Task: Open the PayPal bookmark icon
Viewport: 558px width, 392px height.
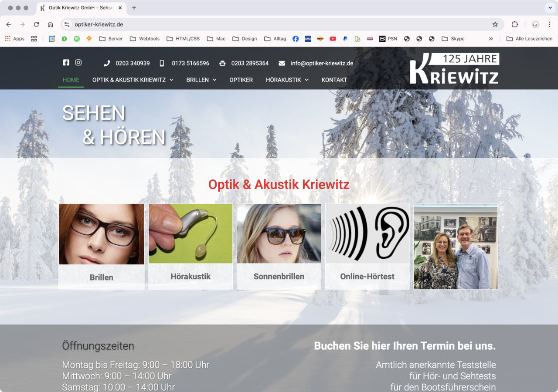Action: click(x=345, y=39)
